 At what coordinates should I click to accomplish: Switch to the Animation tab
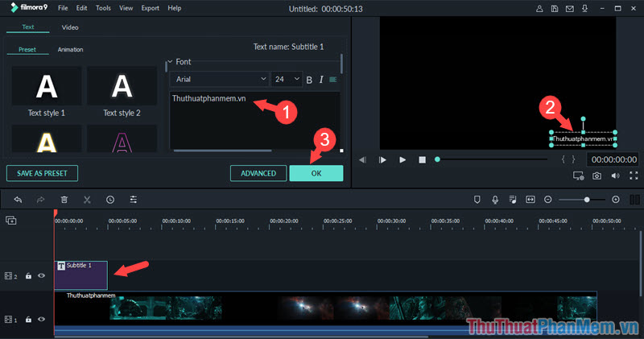70,49
